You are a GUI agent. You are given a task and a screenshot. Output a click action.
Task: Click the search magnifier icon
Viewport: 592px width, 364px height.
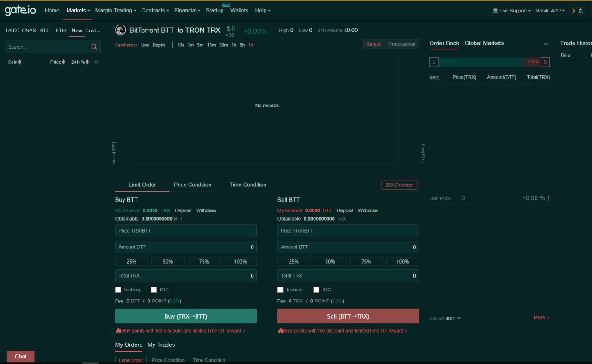coord(94,47)
